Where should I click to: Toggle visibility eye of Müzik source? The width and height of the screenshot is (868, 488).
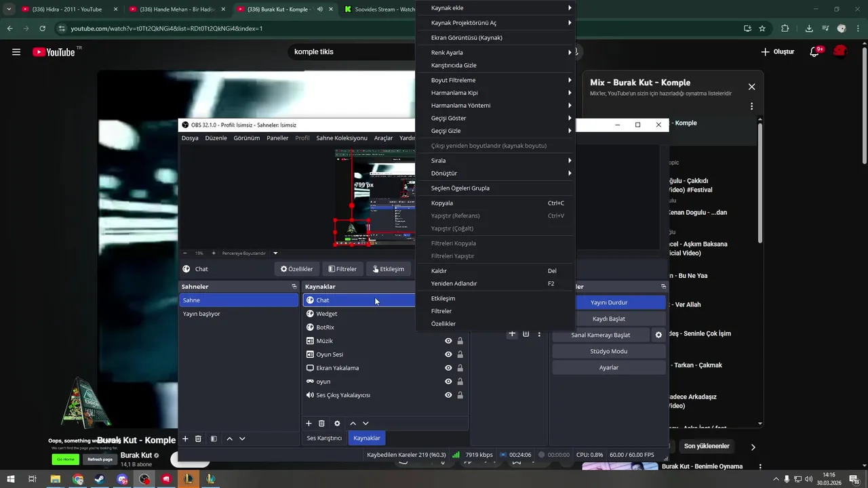coord(448,341)
